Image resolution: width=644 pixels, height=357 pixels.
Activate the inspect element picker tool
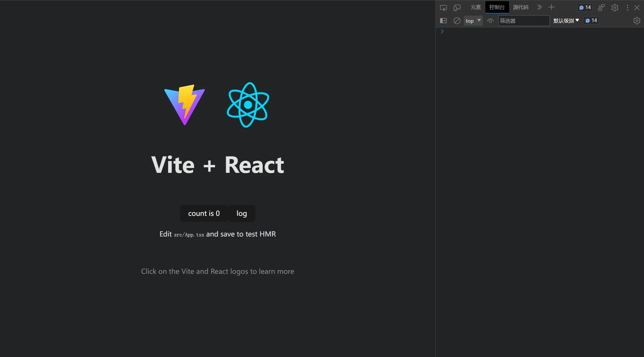[443, 8]
